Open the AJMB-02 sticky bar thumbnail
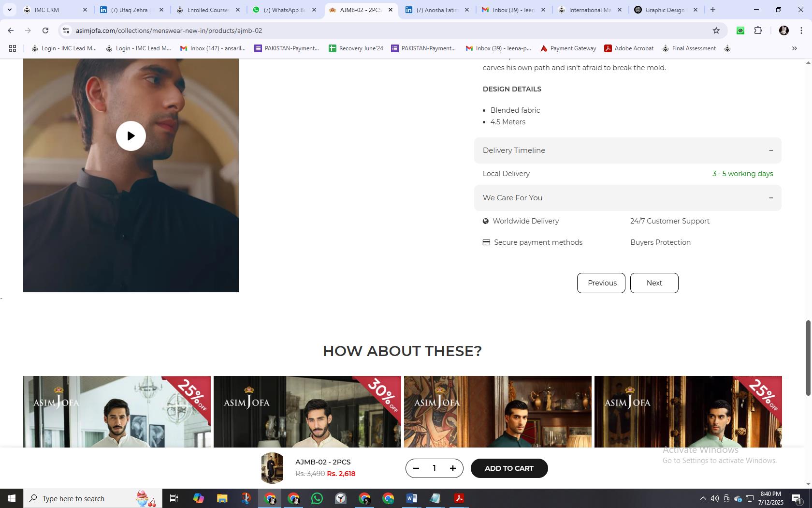Screen dimensions: 812x508 pyautogui.click(x=272, y=468)
